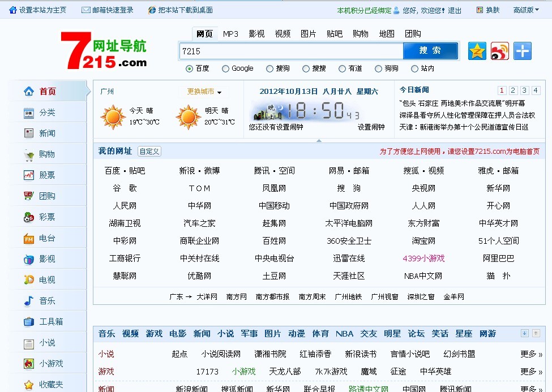Click the 搜索 search button
The width and height of the screenshot is (552, 392).
(430, 51)
